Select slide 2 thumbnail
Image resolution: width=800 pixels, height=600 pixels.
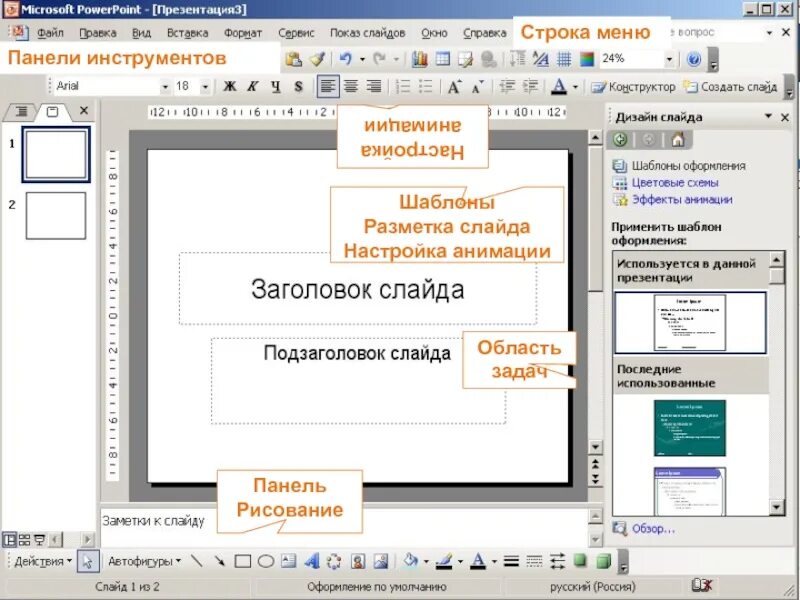coord(56,215)
